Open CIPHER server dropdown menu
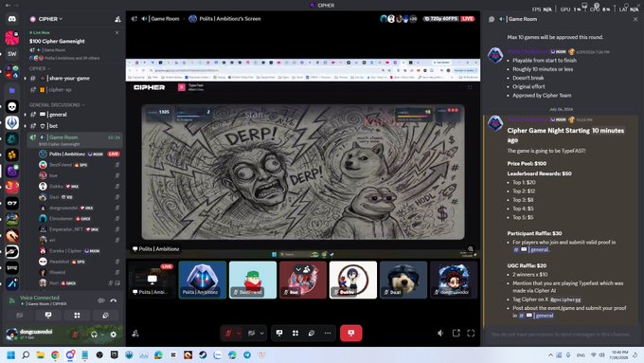The height and width of the screenshot is (363, 644). pos(51,19)
